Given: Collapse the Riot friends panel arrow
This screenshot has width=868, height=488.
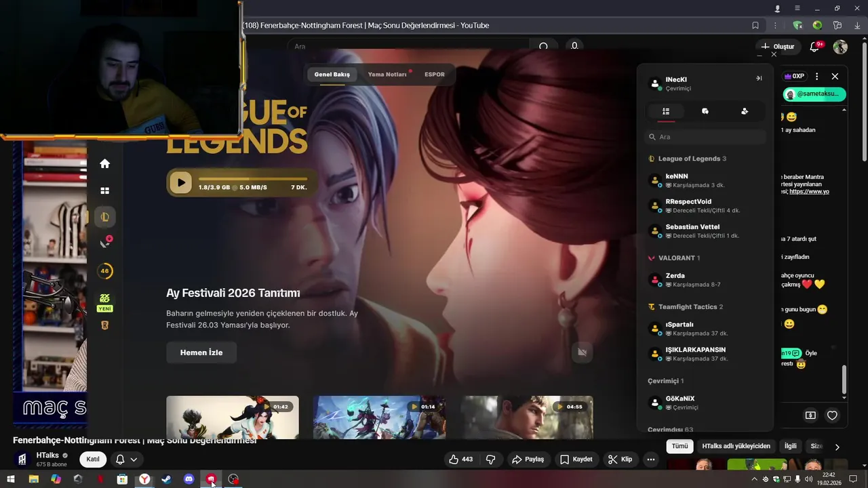Looking at the screenshot, I should [759, 78].
